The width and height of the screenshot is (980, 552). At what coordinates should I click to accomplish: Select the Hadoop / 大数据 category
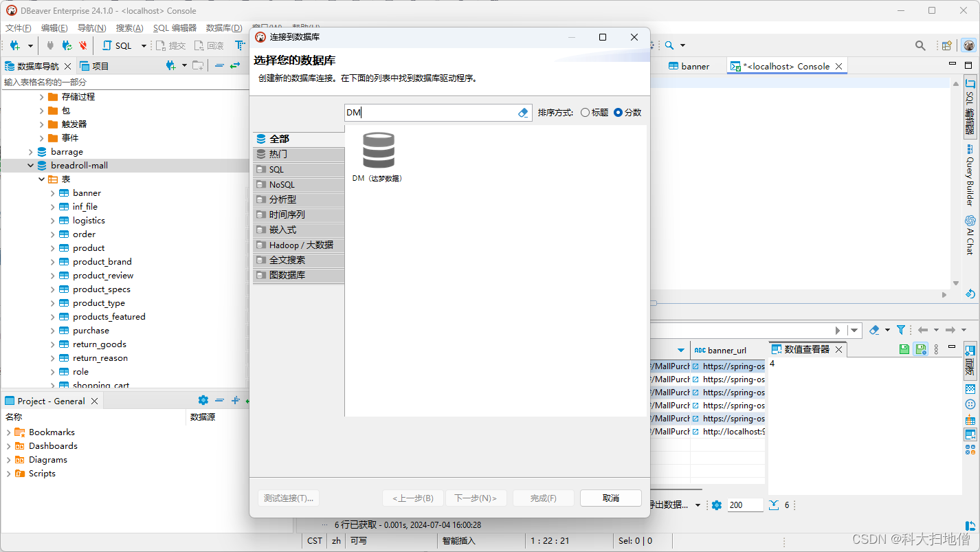298,245
